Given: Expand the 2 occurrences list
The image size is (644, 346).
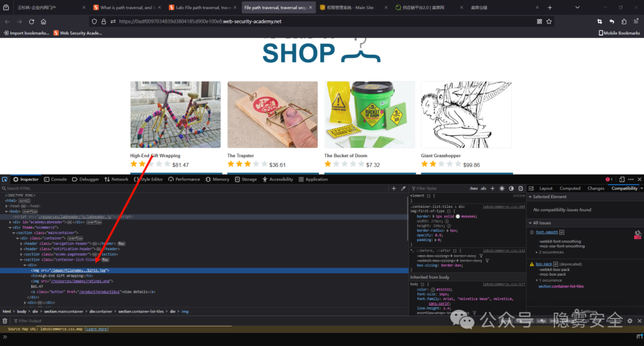Looking at the screenshot, I should point(537,252).
